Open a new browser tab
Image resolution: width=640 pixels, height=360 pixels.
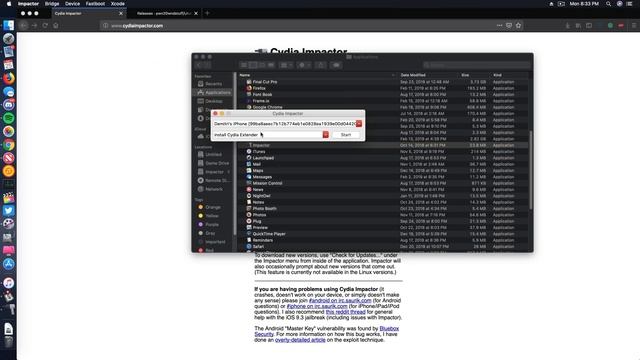(x=207, y=13)
